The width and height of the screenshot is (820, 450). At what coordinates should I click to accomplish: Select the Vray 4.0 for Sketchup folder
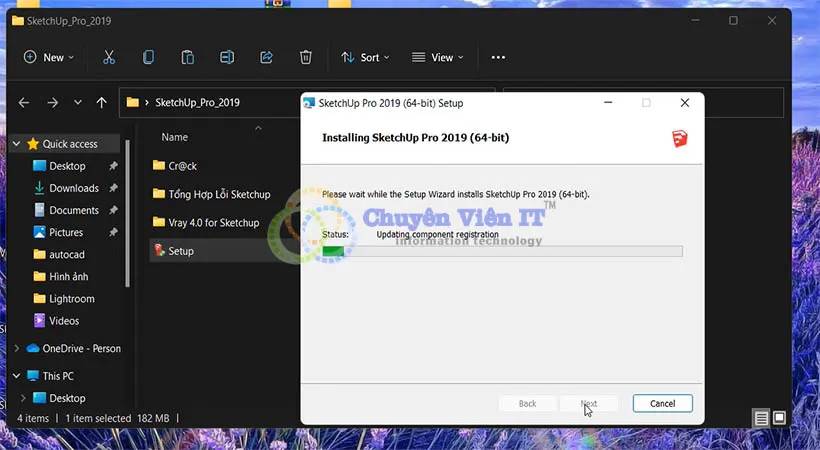(213, 222)
